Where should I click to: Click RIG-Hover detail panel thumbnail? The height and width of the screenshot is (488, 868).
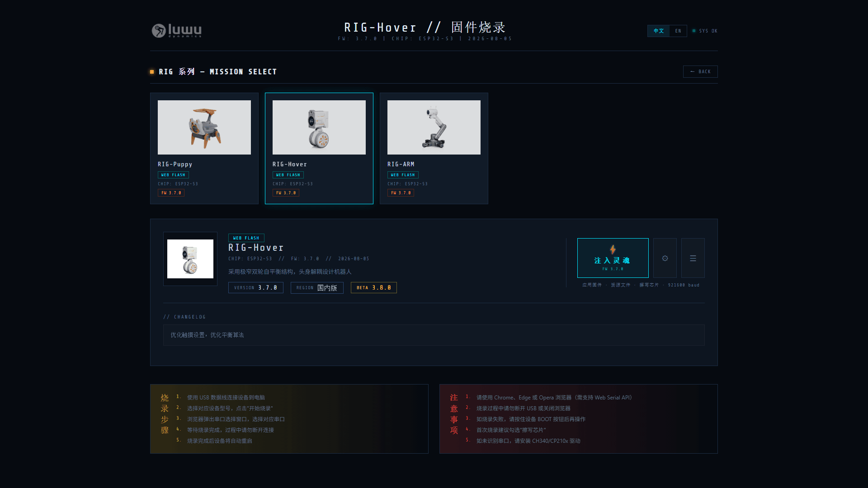190,259
